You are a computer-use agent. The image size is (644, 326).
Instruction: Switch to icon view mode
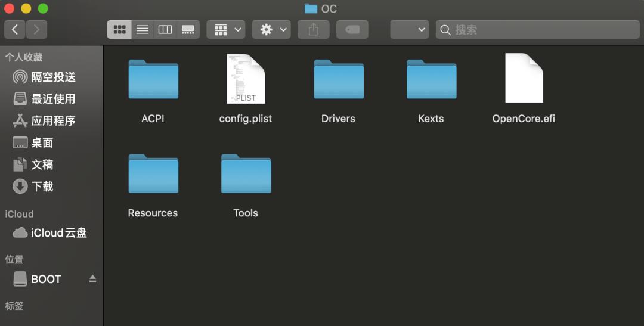[x=119, y=29]
